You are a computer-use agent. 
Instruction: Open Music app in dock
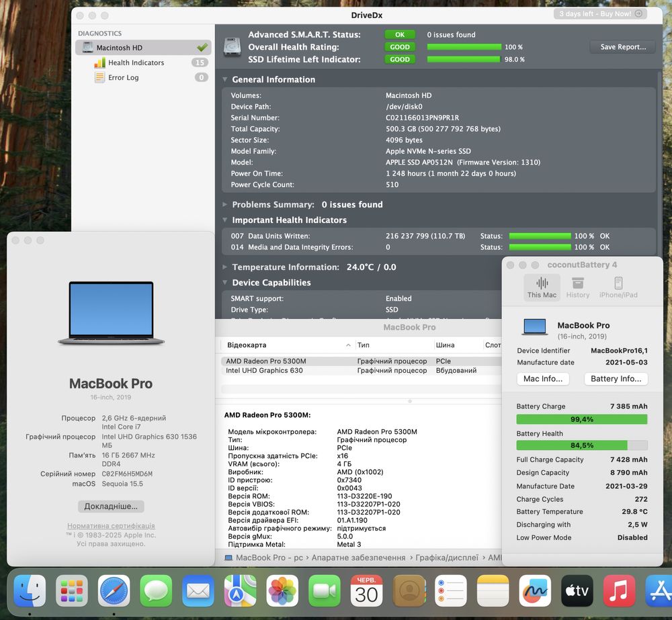pos(619,591)
